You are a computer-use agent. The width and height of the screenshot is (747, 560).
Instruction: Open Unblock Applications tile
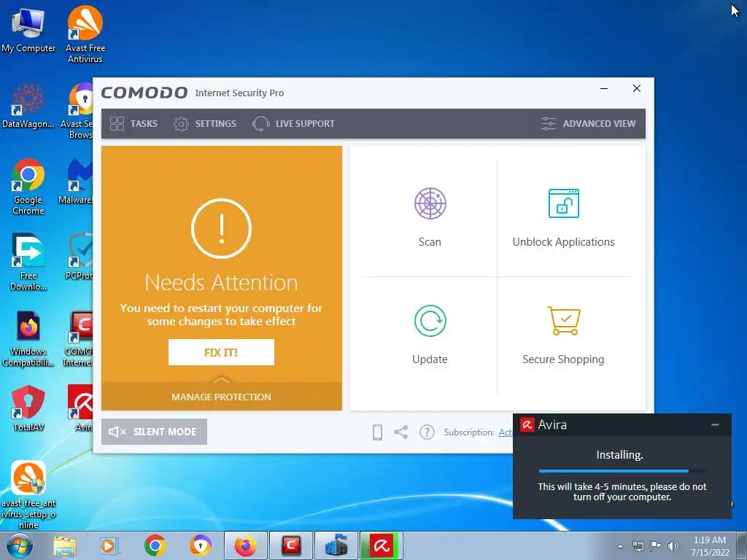(x=564, y=217)
